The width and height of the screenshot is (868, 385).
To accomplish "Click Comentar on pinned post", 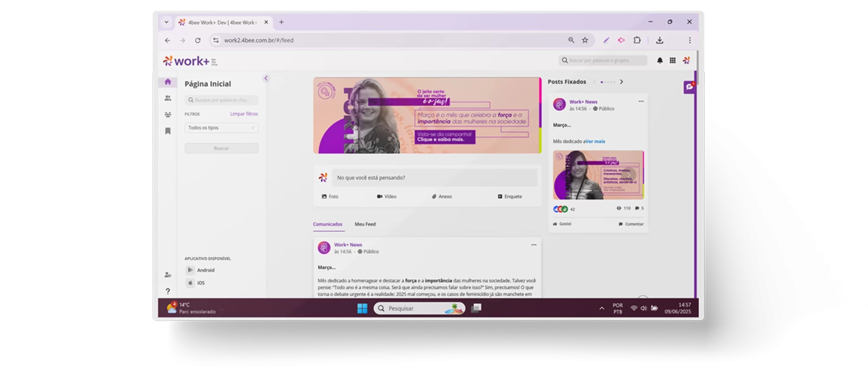I will pos(631,224).
